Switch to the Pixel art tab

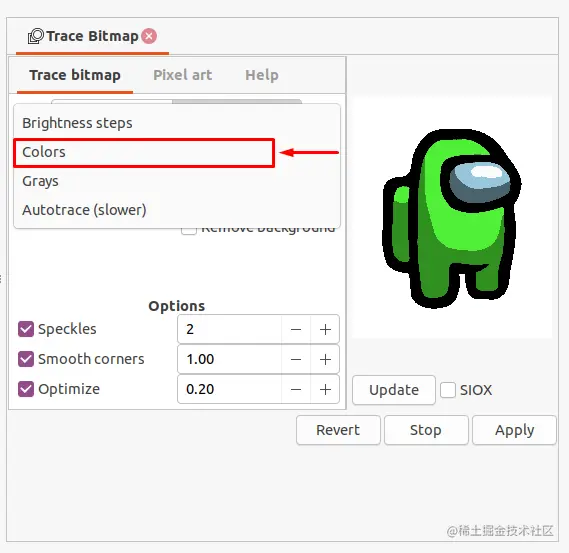183,75
